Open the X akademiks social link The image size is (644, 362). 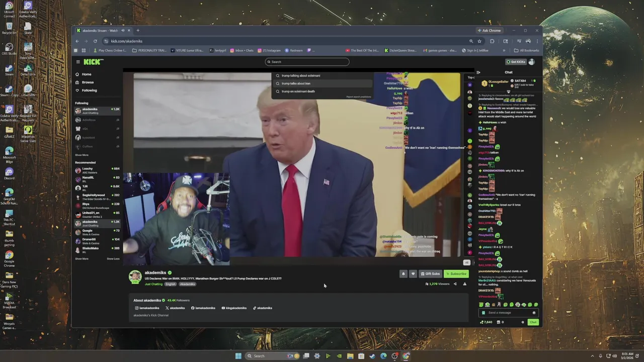click(175, 308)
